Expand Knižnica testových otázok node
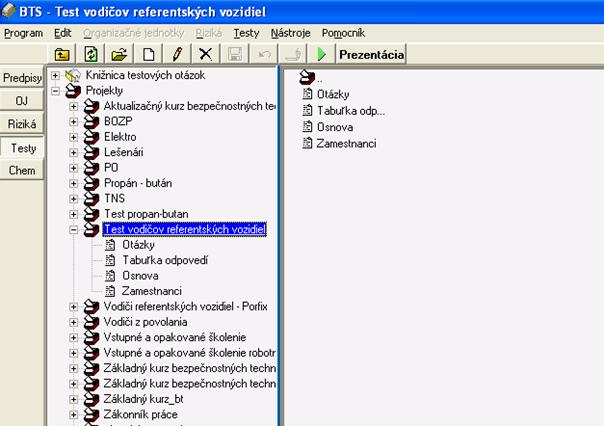The image size is (604, 426). pos(55,75)
